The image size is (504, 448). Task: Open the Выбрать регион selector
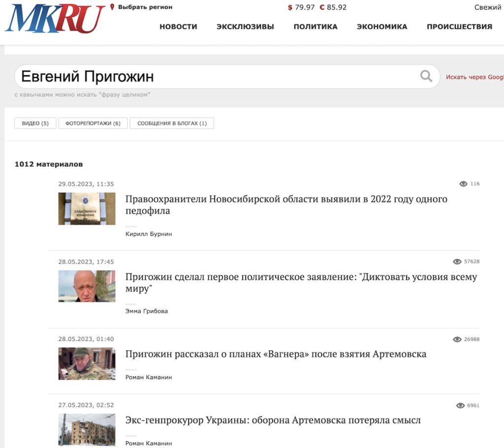click(145, 7)
